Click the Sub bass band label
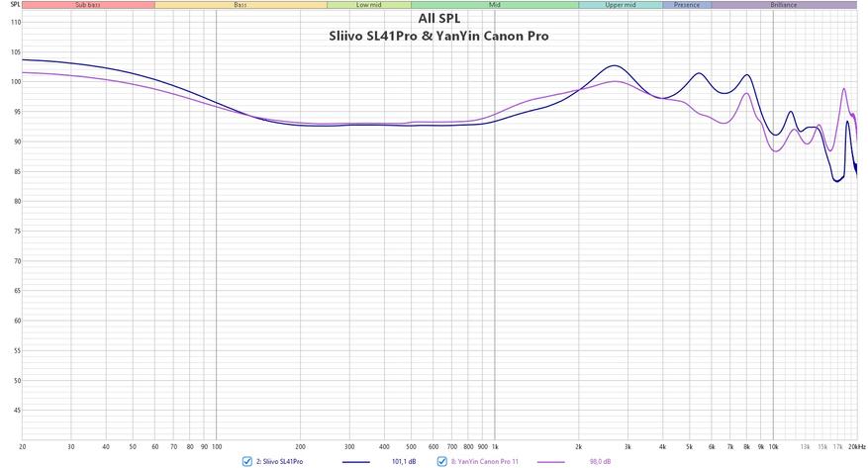 pos(88,5)
